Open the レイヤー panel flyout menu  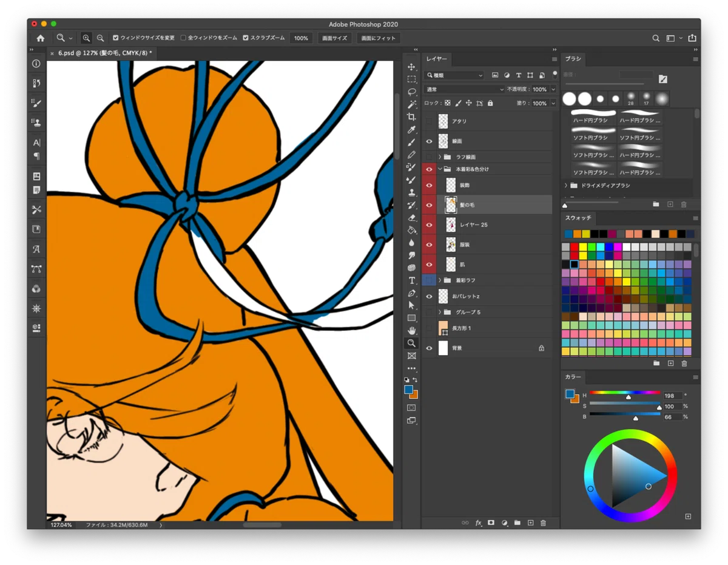pos(554,59)
